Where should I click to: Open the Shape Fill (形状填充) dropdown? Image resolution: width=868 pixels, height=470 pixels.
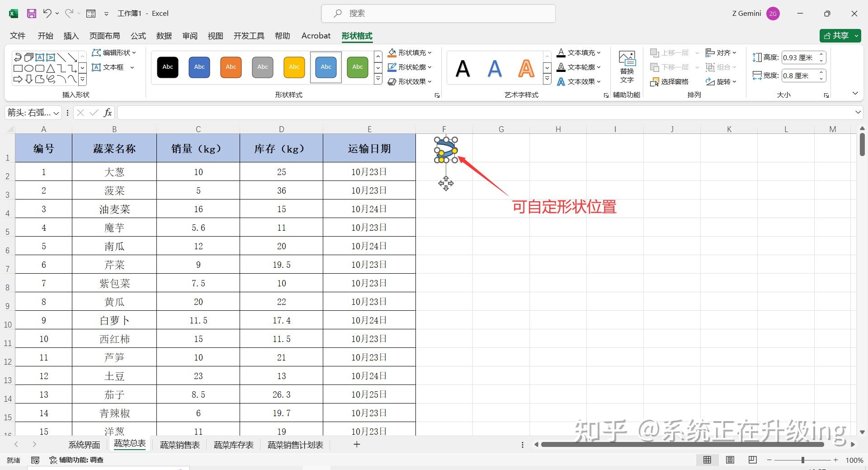[410, 53]
